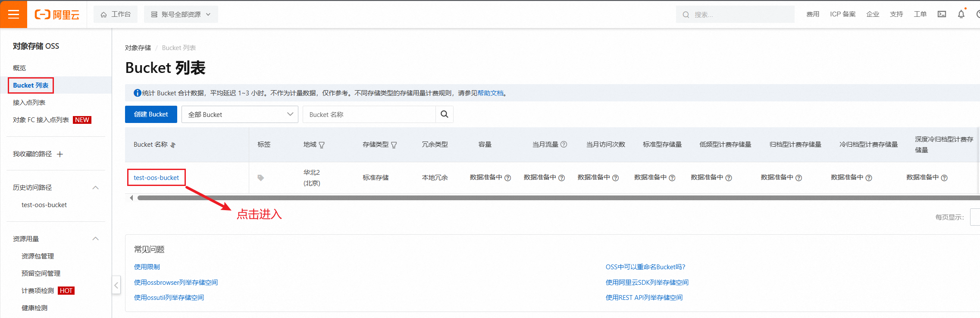This screenshot has height=318, width=980.
Task: Select Bucket 列表 in the sidebar
Action: coord(31,85)
